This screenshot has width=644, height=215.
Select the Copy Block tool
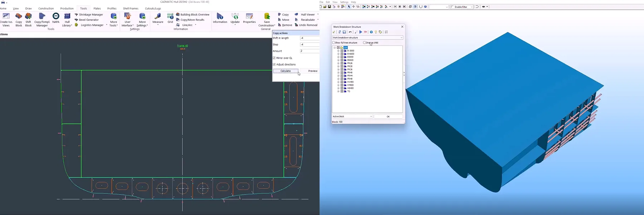click(x=19, y=20)
